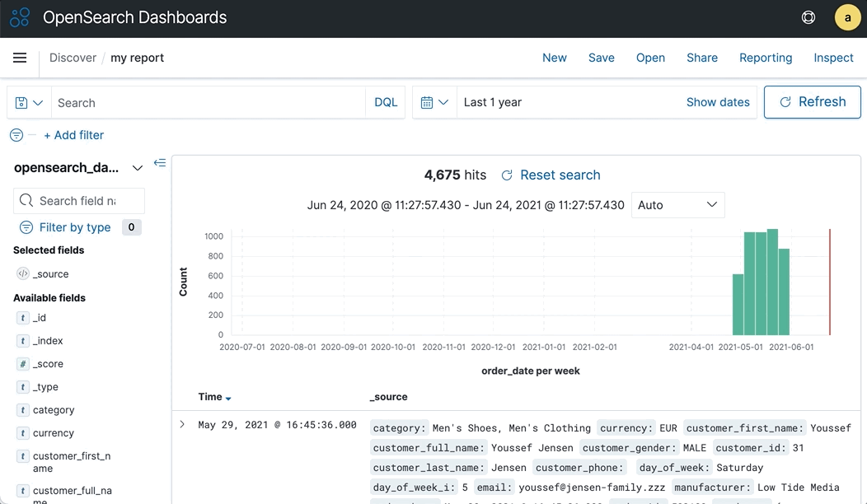Click the search magnifier icon in field search
The height and width of the screenshot is (504, 867).
coord(26,200)
